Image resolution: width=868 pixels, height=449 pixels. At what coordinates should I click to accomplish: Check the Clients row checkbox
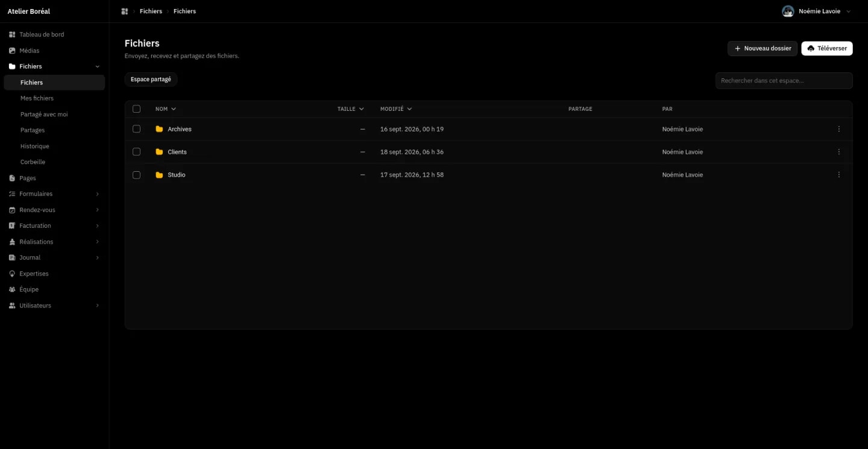[136, 152]
